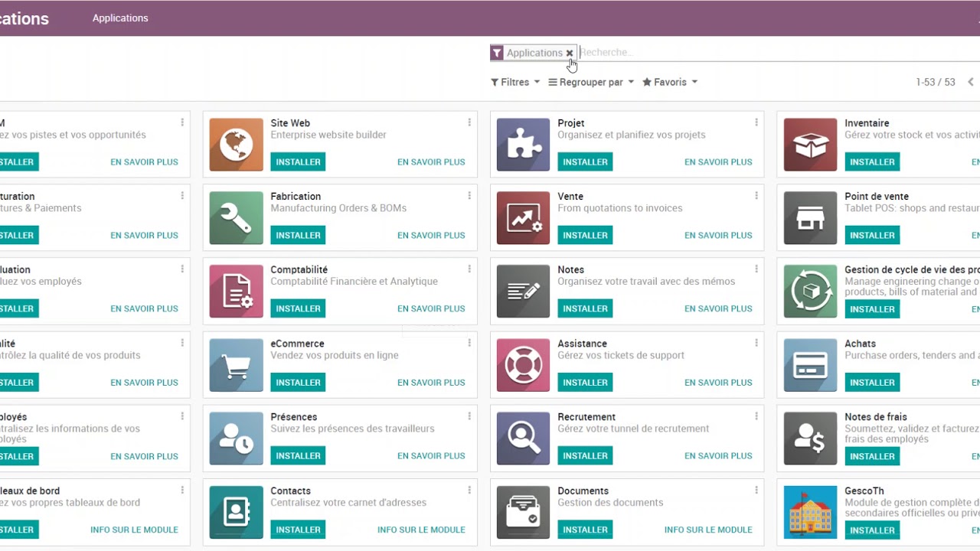This screenshot has width=980, height=551.
Task: Open Recrutement card kebab menu
Action: (756, 416)
